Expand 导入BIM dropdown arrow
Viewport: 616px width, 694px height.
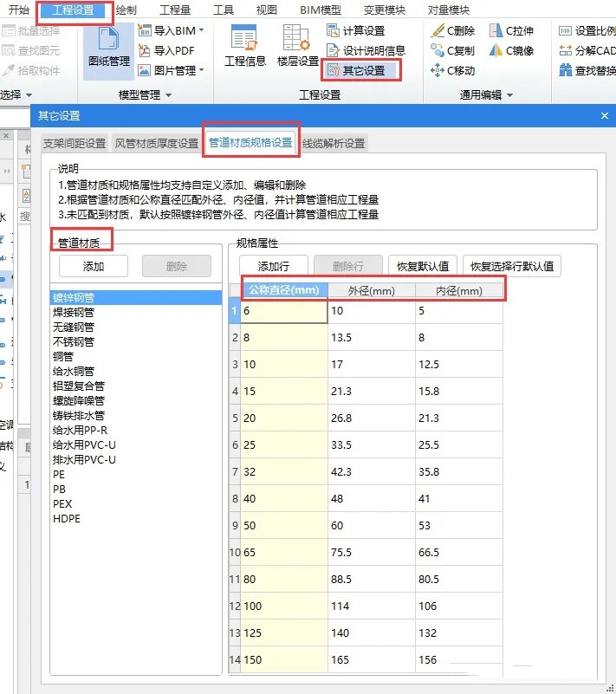click(x=202, y=30)
